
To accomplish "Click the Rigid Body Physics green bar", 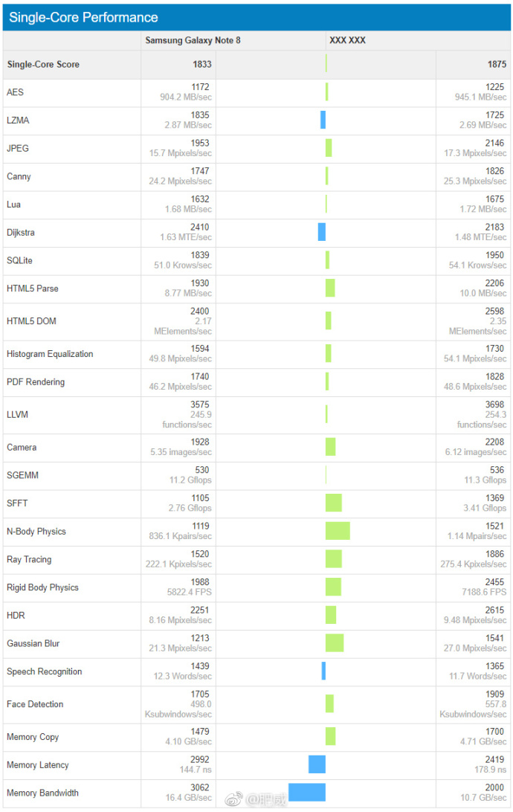I will [333, 587].
